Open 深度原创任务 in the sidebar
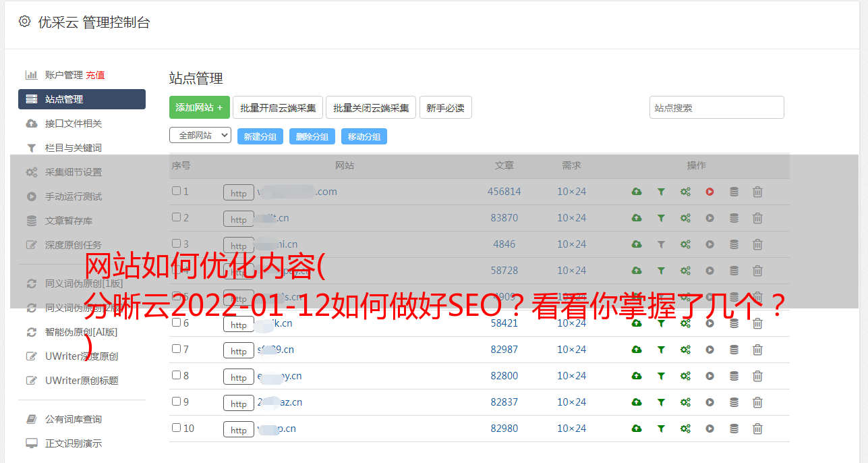This screenshot has width=868, height=463. click(x=74, y=245)
